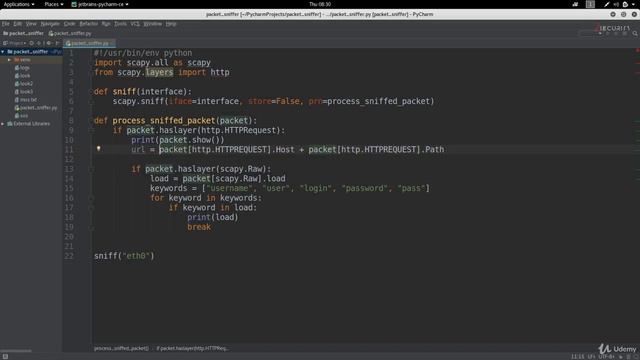Open the File menu
Screen dimensions: 640x360
point(5,24)
